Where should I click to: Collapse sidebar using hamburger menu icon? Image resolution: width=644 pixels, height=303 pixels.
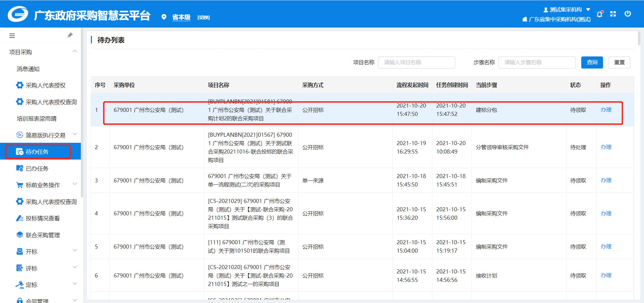tap(12, 36)
